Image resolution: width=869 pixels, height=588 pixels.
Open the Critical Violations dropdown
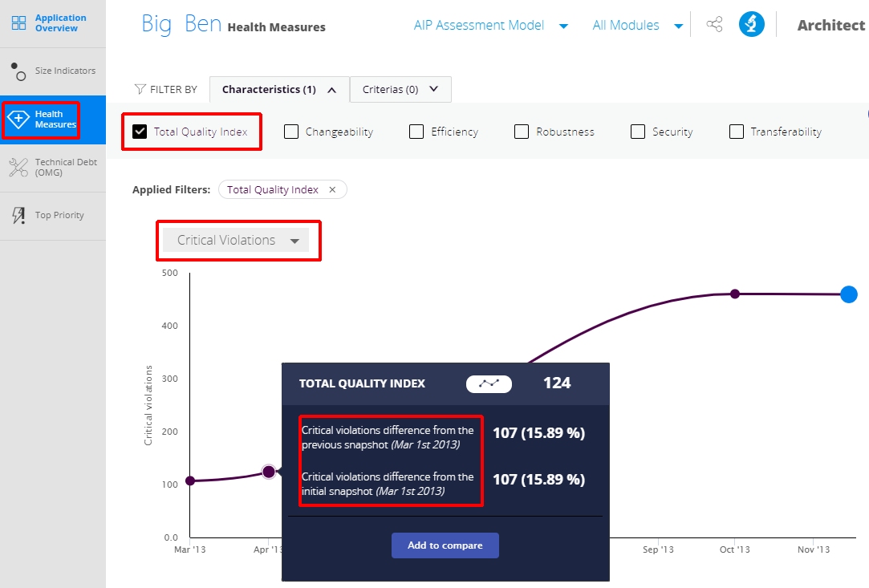[x=236, y=241]
